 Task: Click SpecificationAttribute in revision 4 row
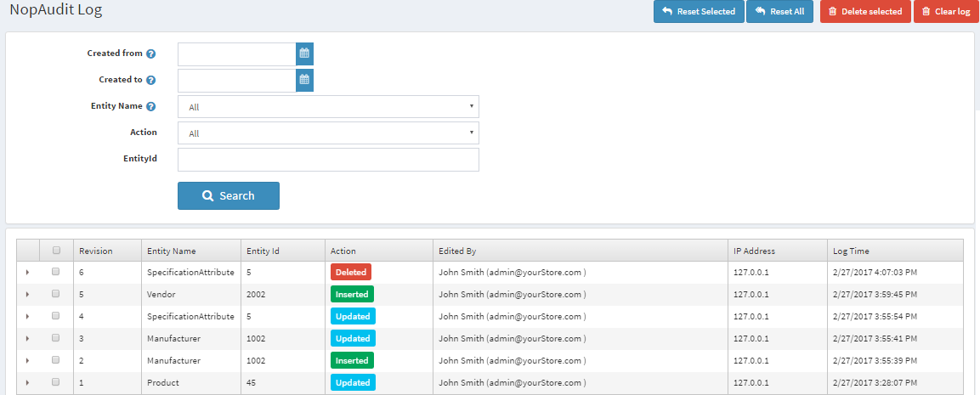click(x=190, y=316)
